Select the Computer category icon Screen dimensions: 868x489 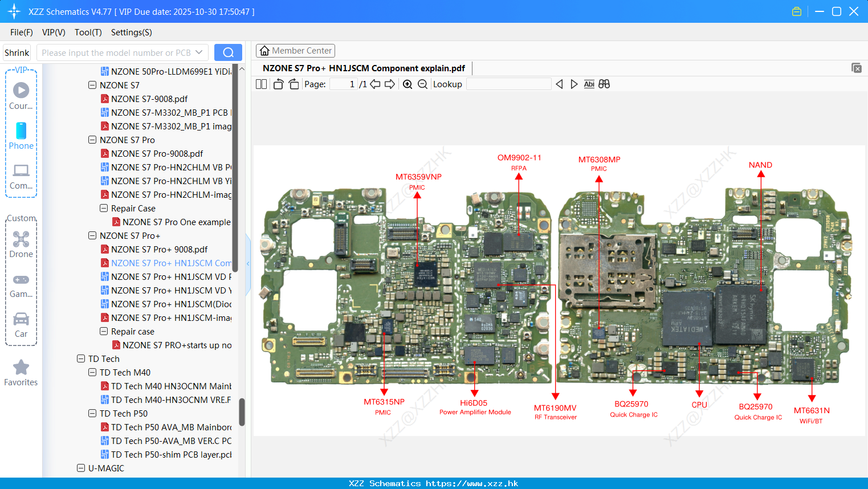(21, 170)
